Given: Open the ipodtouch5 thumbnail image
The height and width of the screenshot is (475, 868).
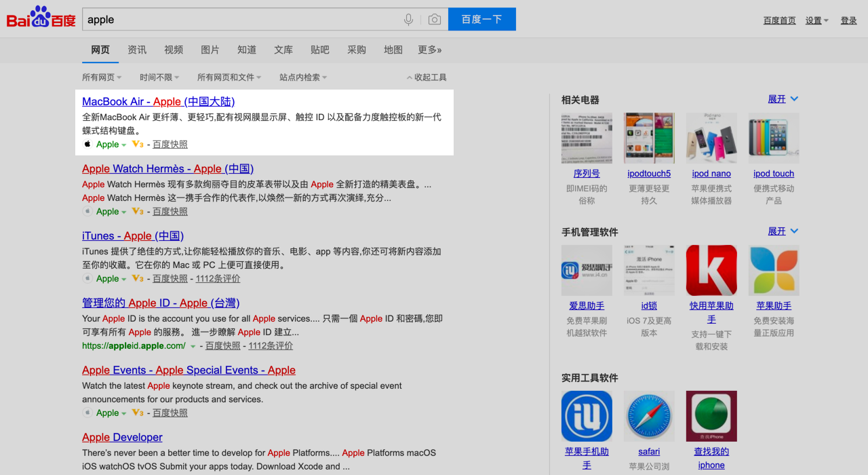Looking at the screenshot, I should tap(649, 138).
